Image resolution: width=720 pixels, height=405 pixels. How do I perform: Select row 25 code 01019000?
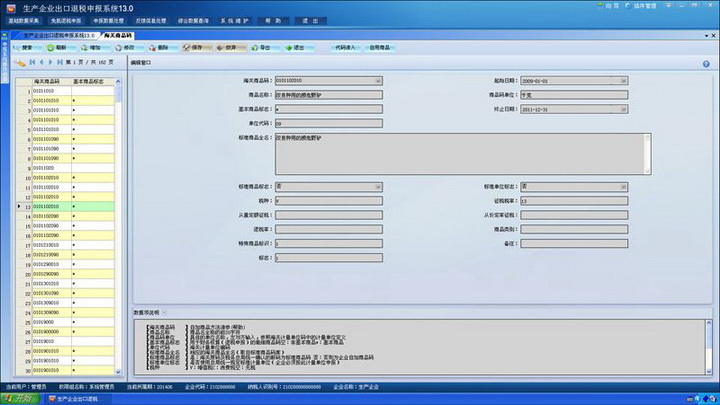pos(65,322)
